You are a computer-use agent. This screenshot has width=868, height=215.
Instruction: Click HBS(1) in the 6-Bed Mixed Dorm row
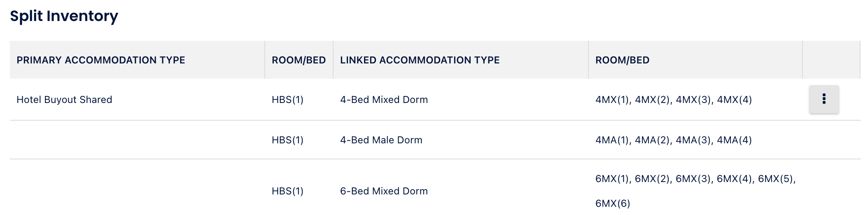pyautogui.click(x=287, y=191)
